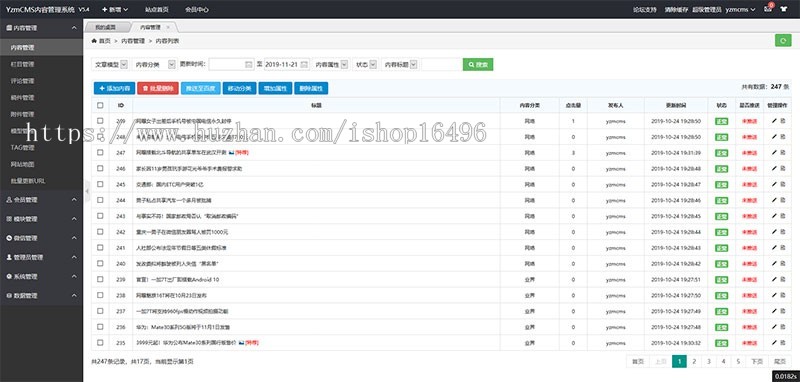Open the 内容分类 category dropdown
800x382 pixels.
(151, 64)
